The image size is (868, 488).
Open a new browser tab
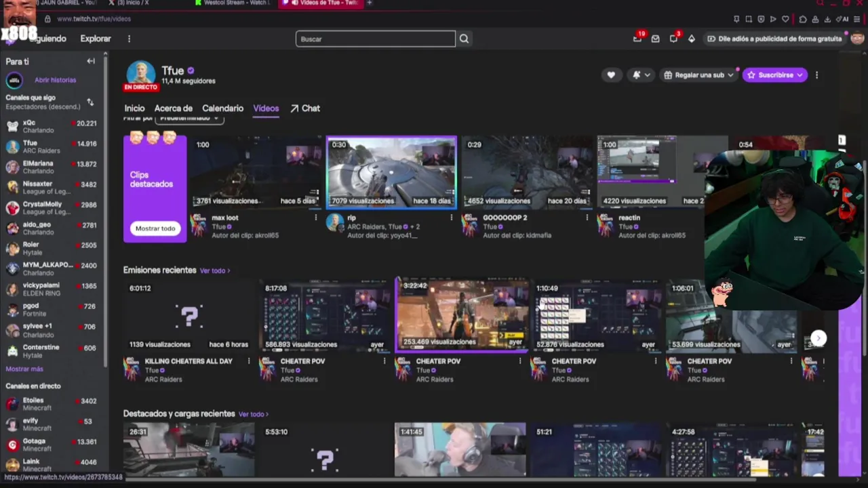click(369, 3)
